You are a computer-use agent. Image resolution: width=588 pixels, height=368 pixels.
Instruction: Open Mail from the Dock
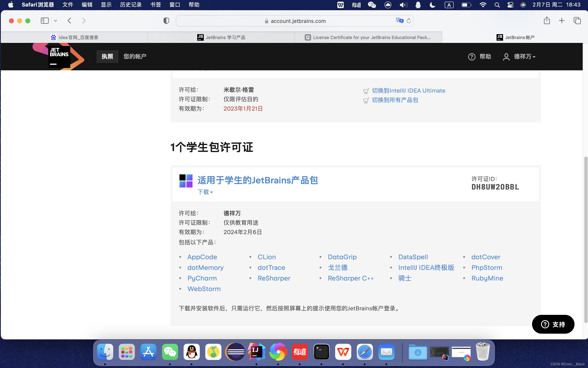click(x=386, y=352)
